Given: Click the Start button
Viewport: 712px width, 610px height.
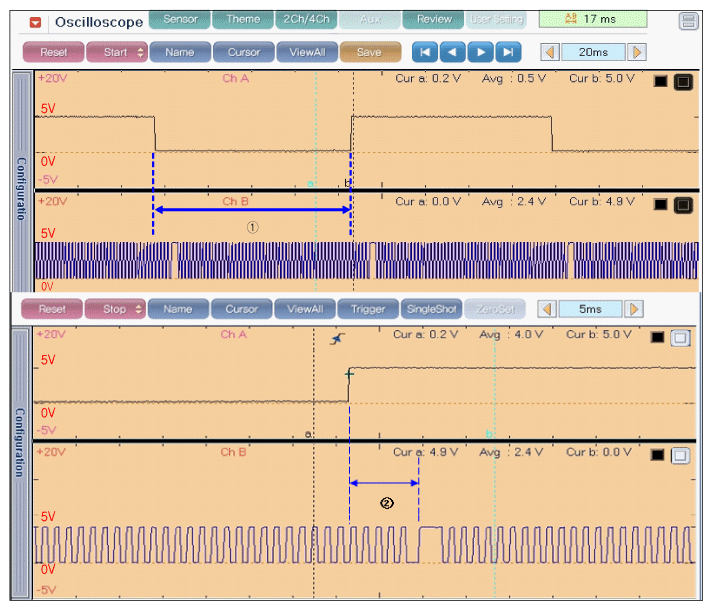Looking at the screenshot, I should tap(116, 52).
